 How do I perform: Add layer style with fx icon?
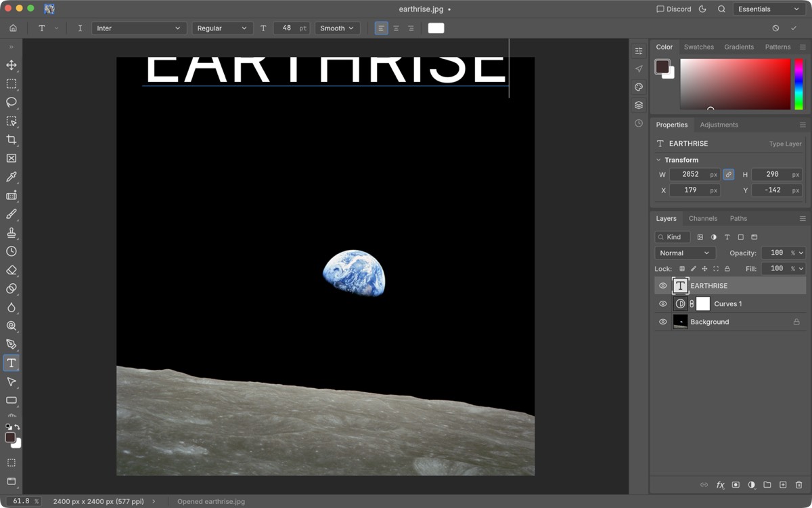720,485
